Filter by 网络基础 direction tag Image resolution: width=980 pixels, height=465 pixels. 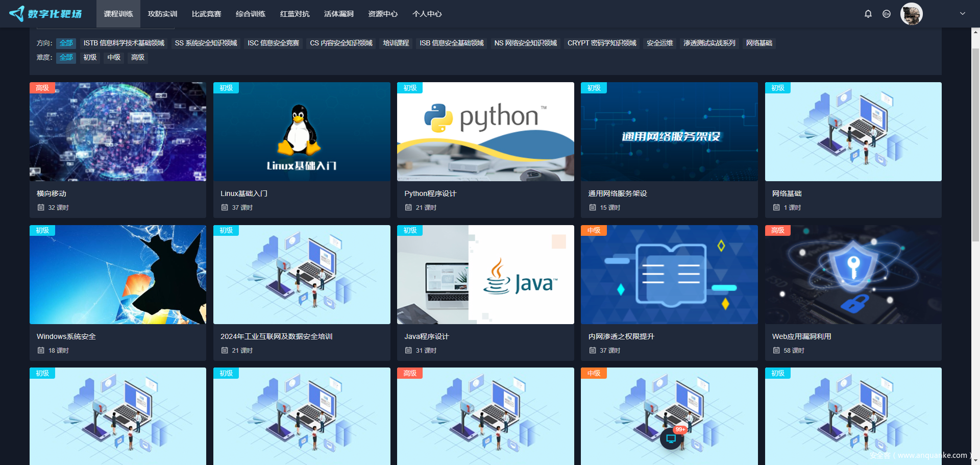point(759,43)
